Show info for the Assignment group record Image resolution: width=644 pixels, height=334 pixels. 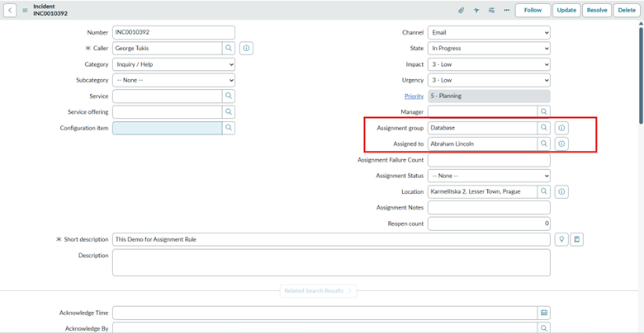(x=561, y=128)
